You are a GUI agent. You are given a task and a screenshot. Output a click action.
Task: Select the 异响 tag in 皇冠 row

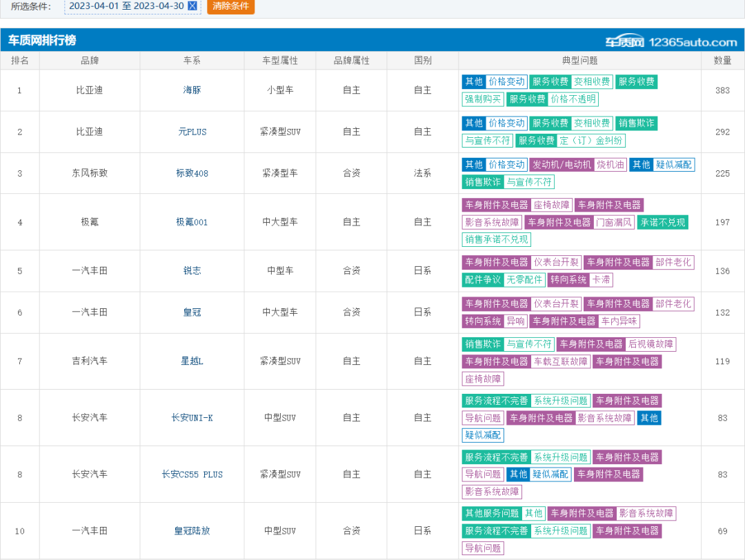point(515,321)
